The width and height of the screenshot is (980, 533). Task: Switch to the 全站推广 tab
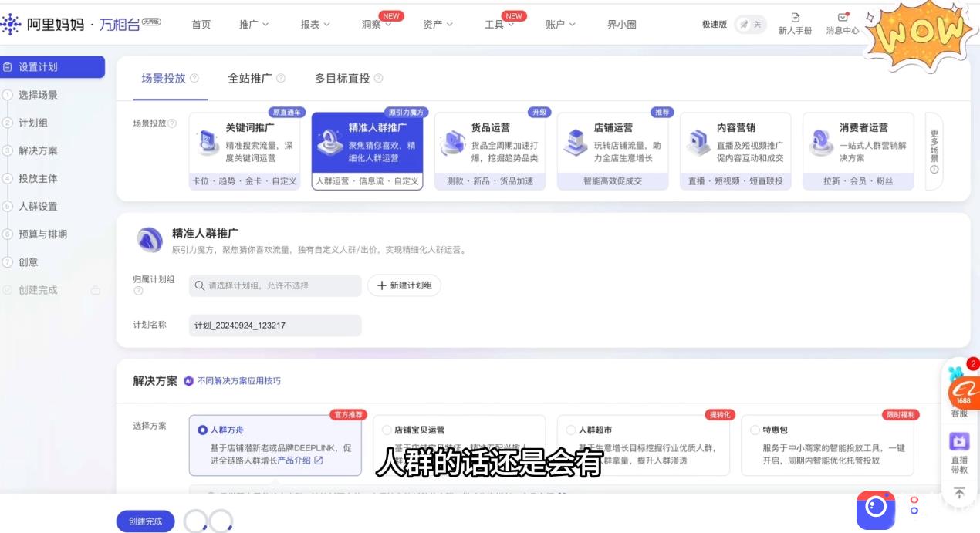tap(250, 79)
